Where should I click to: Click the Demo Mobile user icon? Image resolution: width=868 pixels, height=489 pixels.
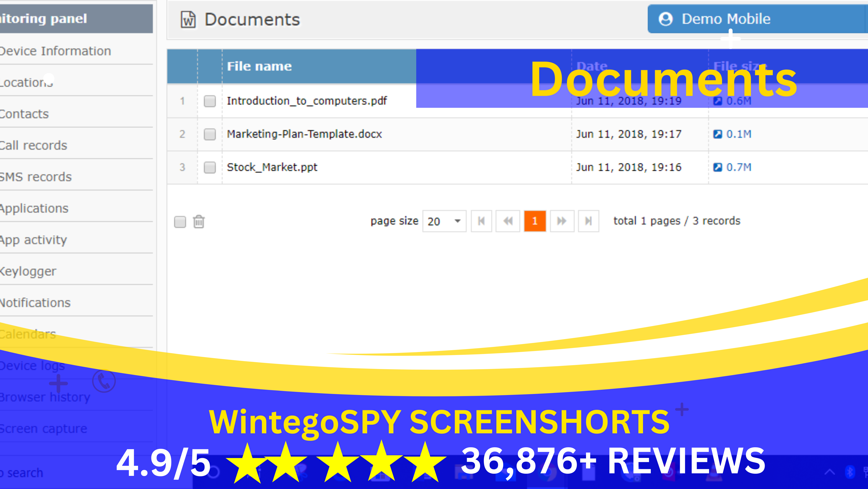(665, 19)
